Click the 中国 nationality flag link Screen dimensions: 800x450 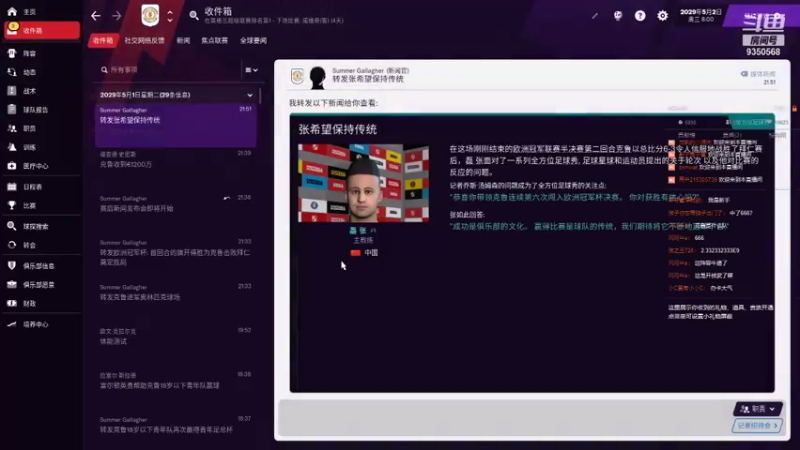click(x=364, y=253)
